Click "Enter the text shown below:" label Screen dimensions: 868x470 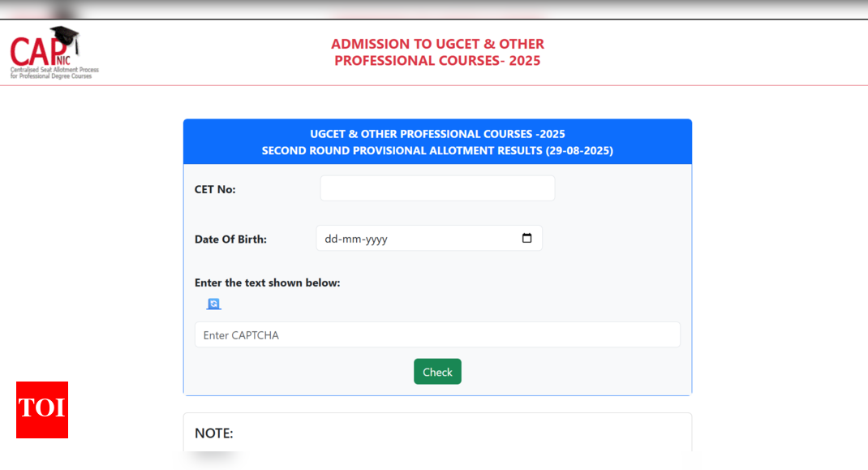268,282
